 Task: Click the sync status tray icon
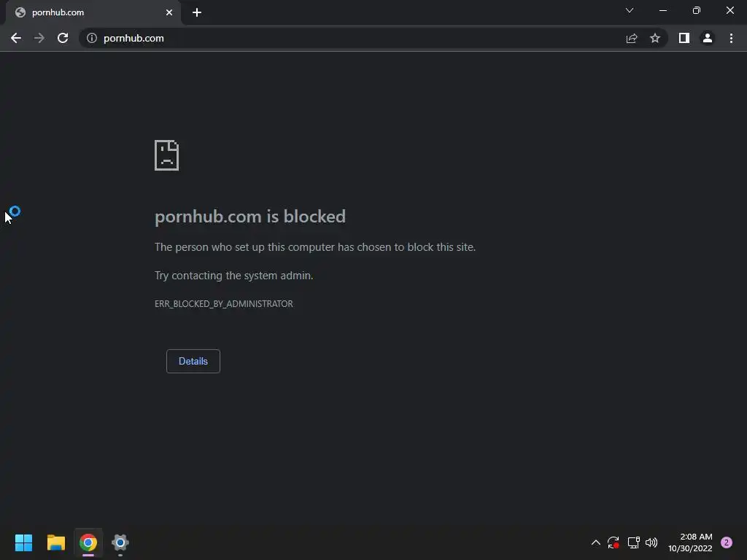click(613, 542)
